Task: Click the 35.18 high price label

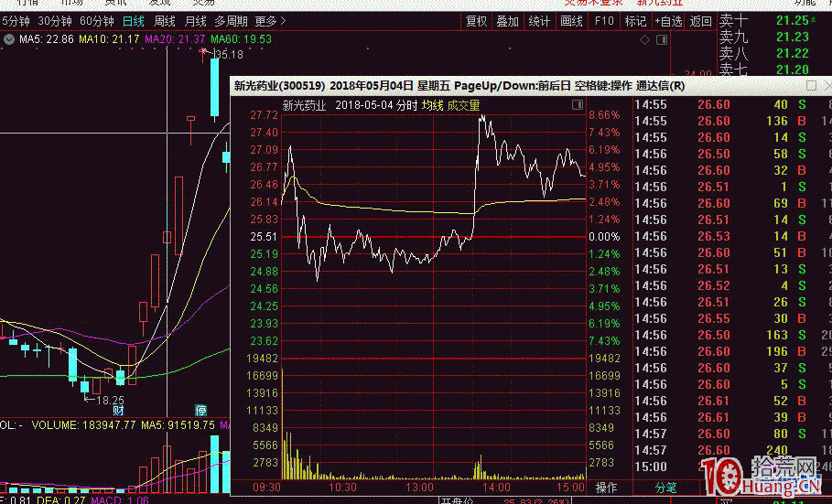Action: coord(229,55)
